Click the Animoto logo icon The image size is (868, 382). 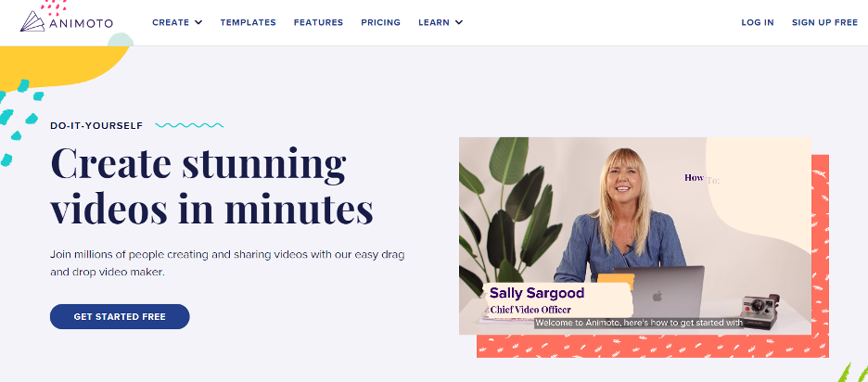(x=32, y=21)
